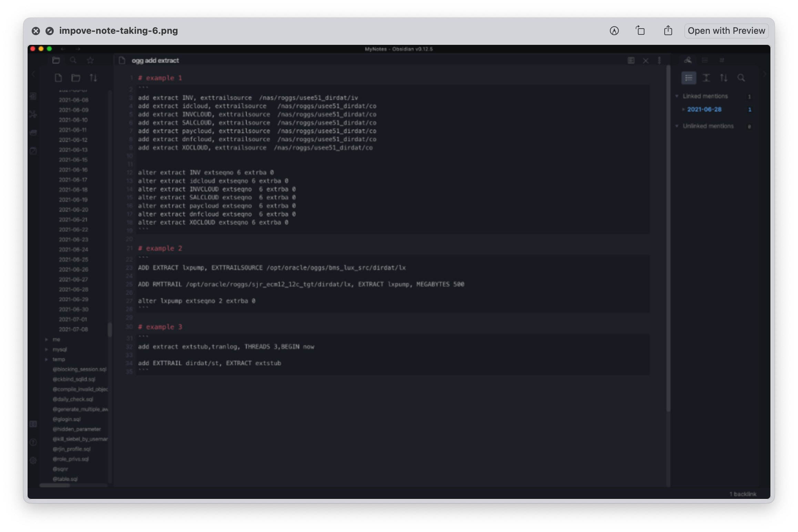
Task: Expand the 2021-06-28 backlink result
Action: click(683, 110)
